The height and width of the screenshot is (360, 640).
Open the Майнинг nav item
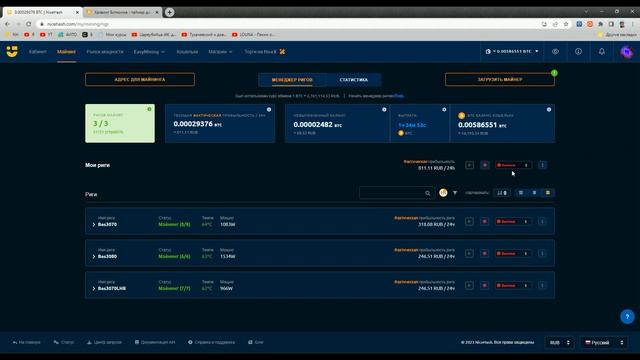66,52
